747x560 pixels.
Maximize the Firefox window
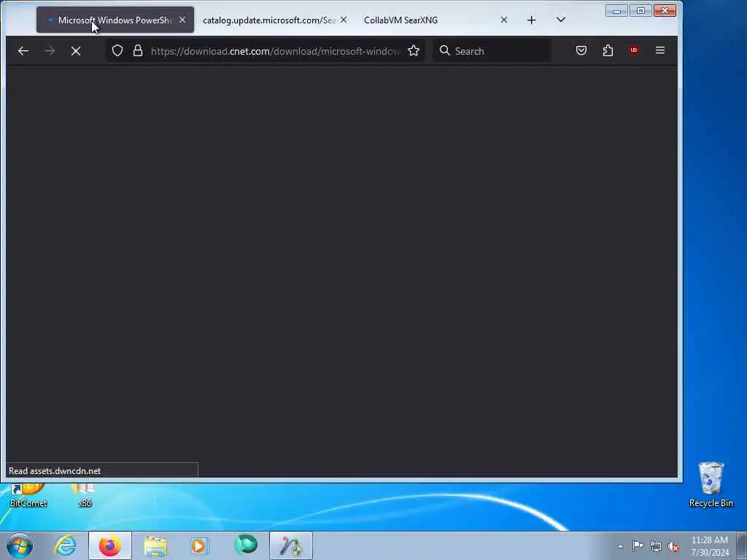pos(640,11)
